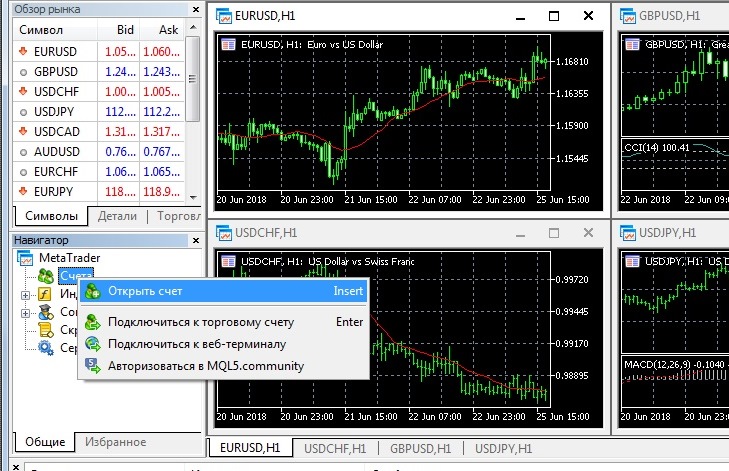Switch to GBPUSD,H1 chart tab
The width and height of the screenshot is (729, 471).
[x=420, y=449]
